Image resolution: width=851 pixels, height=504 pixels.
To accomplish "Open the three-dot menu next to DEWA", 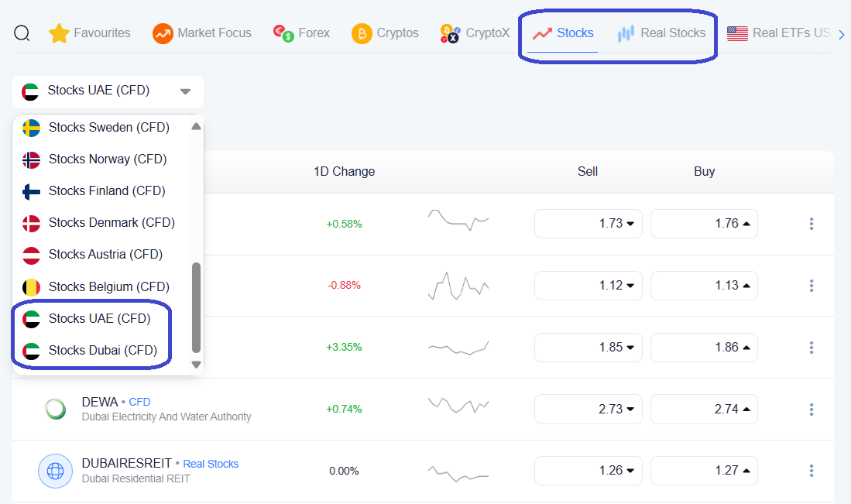I will coord(812,409).
